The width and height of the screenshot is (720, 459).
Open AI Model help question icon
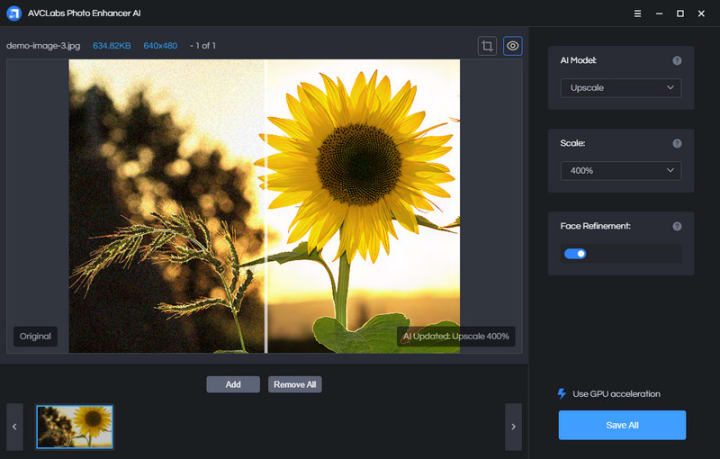(677, 61)
